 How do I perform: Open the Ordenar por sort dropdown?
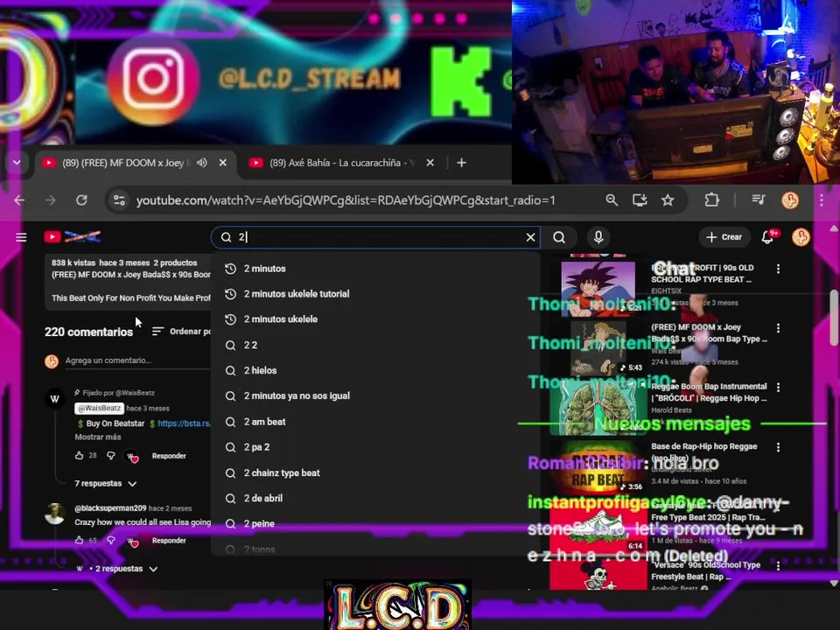pos(181,332)
